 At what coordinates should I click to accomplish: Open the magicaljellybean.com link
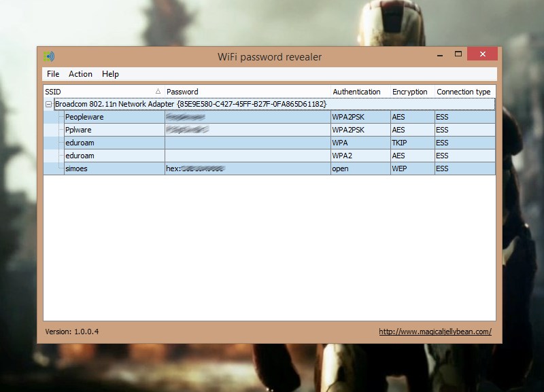[x=435, y=332]
